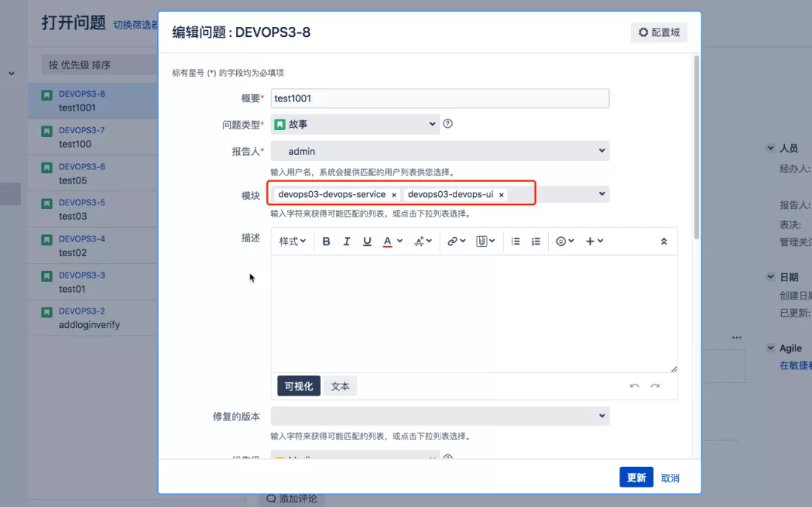This screenshot has height=507, width=812.
Task: Collapse the 日期 dates section
Action: click(771, 277)
